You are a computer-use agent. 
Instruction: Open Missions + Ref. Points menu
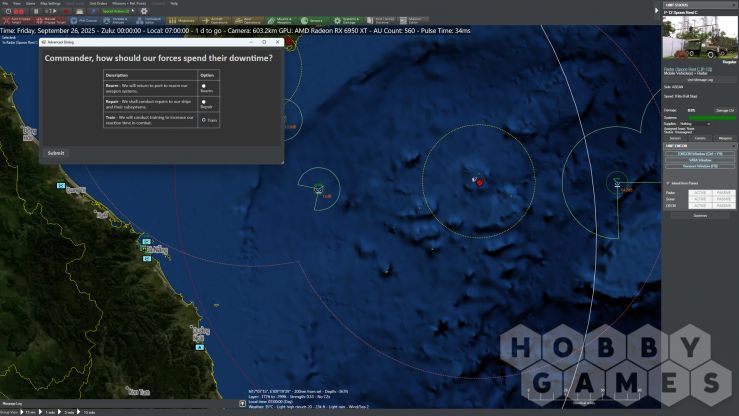pyautogui.click(x=129, y=3)
